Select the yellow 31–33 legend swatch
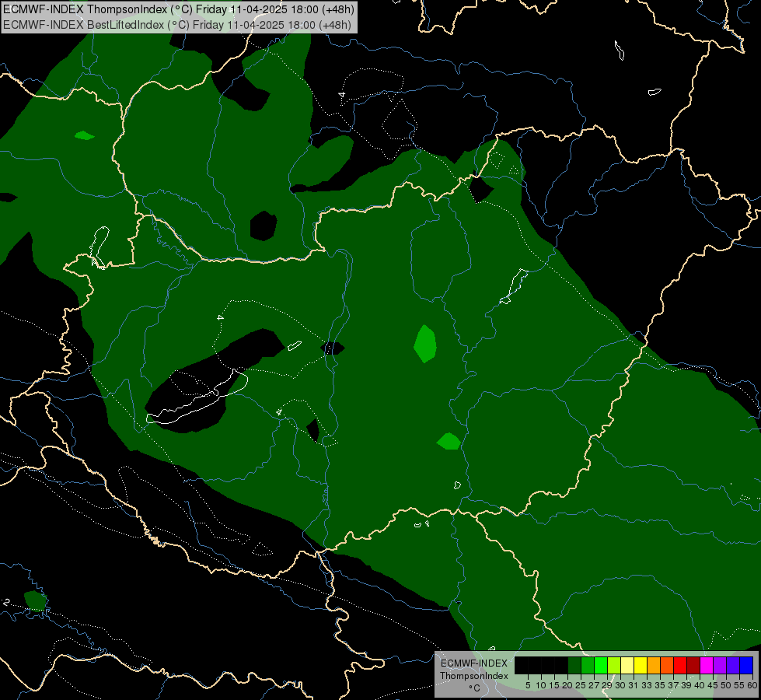The image size is (761, 700). tap(641, 666)
